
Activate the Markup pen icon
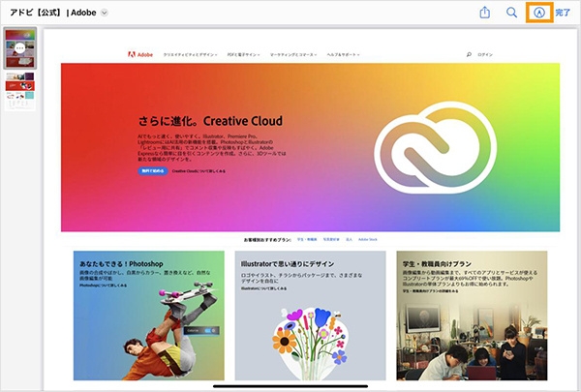pos(539,13)
